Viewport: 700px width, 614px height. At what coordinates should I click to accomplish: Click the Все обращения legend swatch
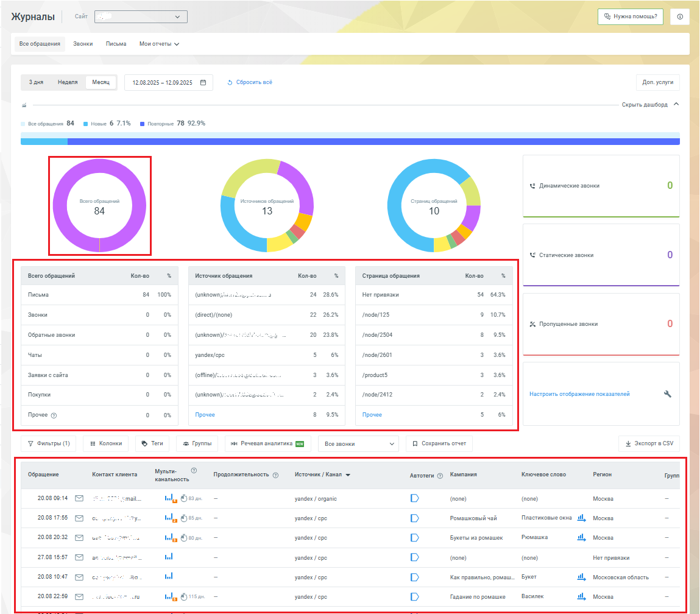click(23, 124)
